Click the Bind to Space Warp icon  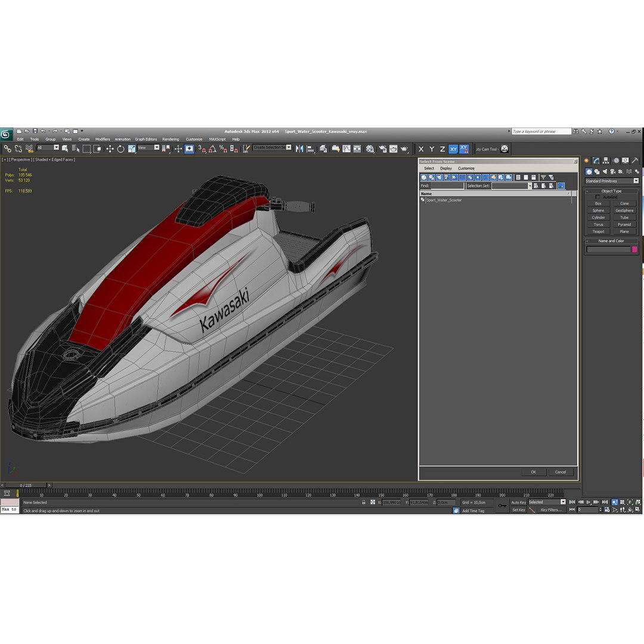29,148
